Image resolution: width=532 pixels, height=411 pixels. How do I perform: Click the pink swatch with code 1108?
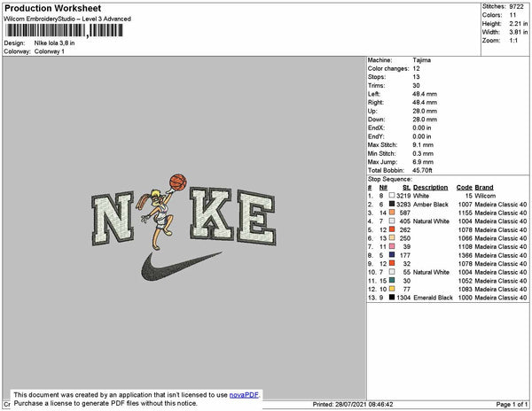click(x=392, y=246)
